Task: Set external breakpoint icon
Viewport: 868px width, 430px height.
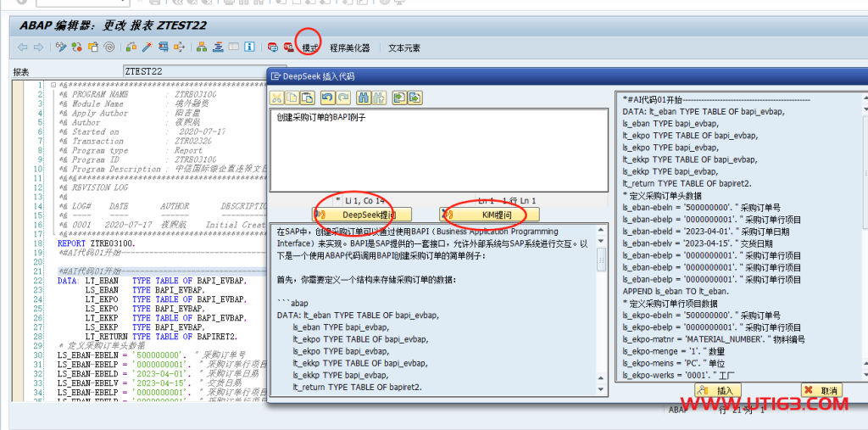Action: [288, 47]
